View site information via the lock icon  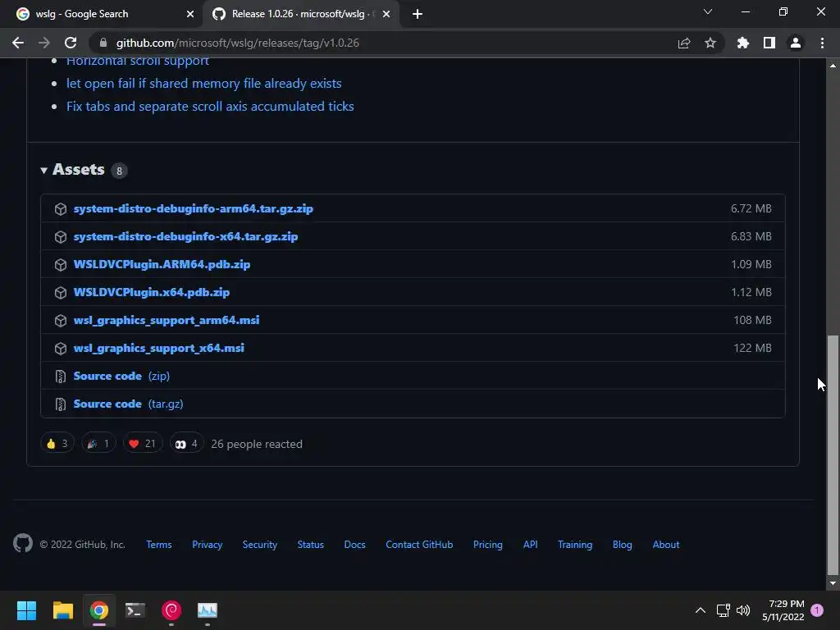pyautogui.click(x=103, y=43)
